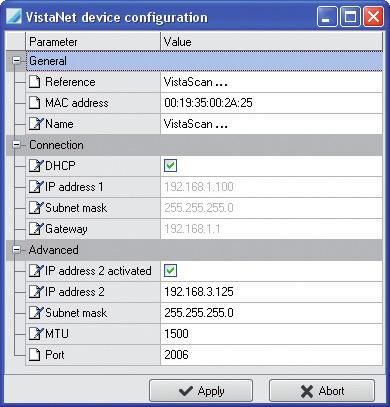
Task: Select the IP address 2 value field
Action: click(271, 292)
